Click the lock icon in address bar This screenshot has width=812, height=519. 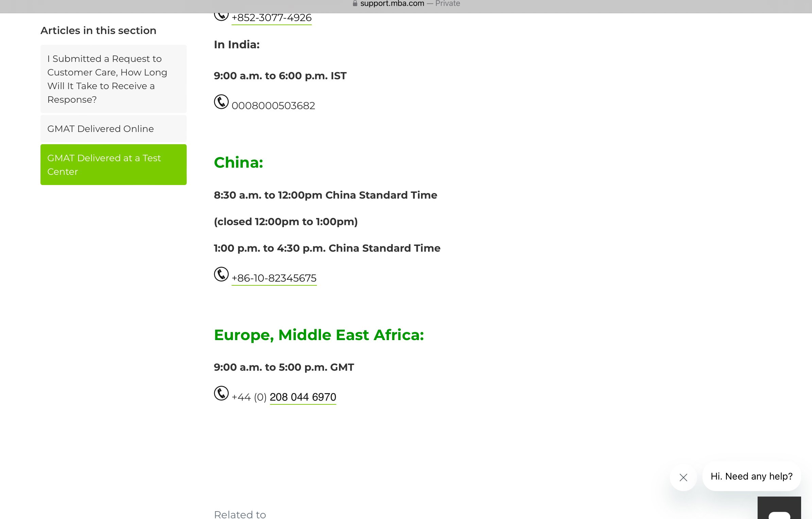pyautogui.click(x=355, y=4)
